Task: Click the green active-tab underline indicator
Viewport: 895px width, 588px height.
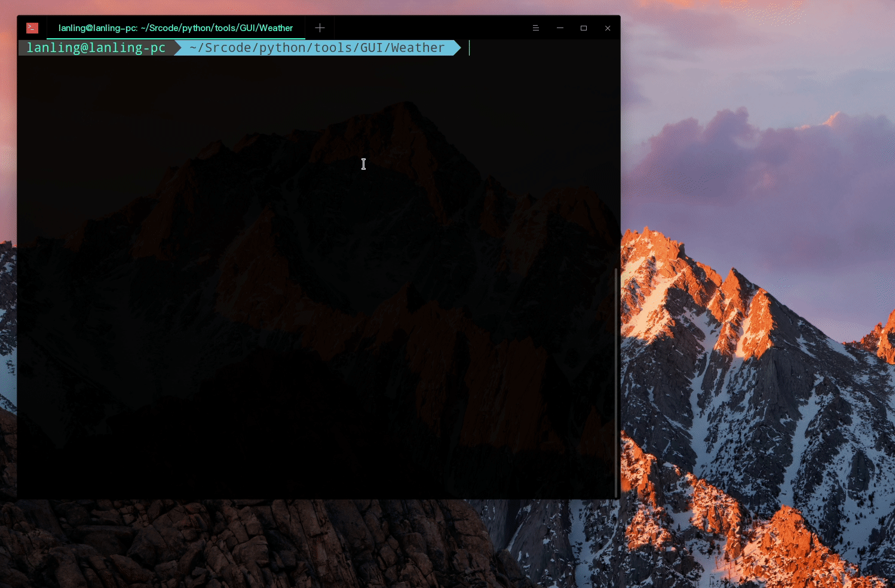Action: pos(176,39)
